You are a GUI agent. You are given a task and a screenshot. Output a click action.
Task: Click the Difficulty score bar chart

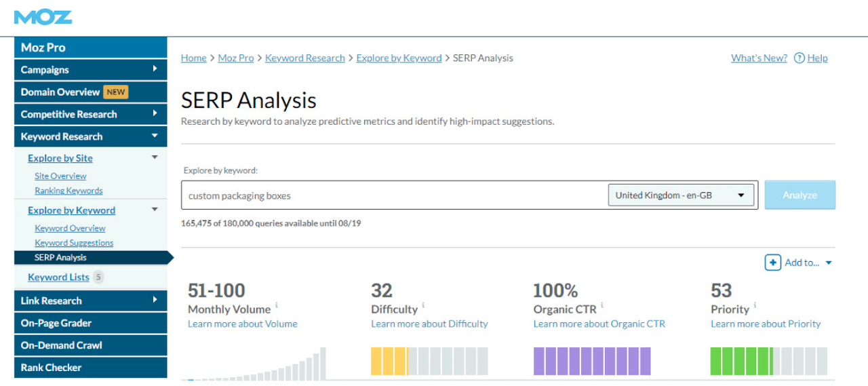pyautogui.click(x=429, y=361)
